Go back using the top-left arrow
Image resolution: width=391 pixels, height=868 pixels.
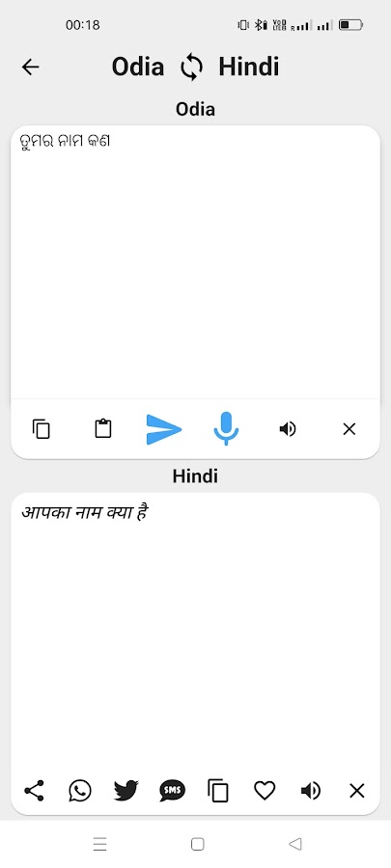pyautogui.click(x=31, y=67)
